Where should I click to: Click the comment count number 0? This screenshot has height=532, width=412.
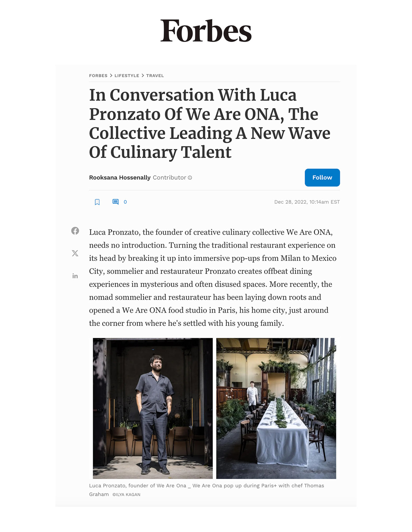(x=125, y=202)
